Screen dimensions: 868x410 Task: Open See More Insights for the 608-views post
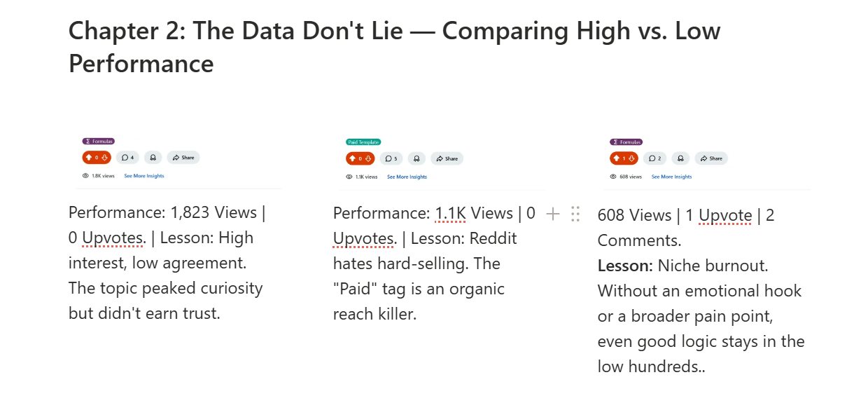coord(671,177)
